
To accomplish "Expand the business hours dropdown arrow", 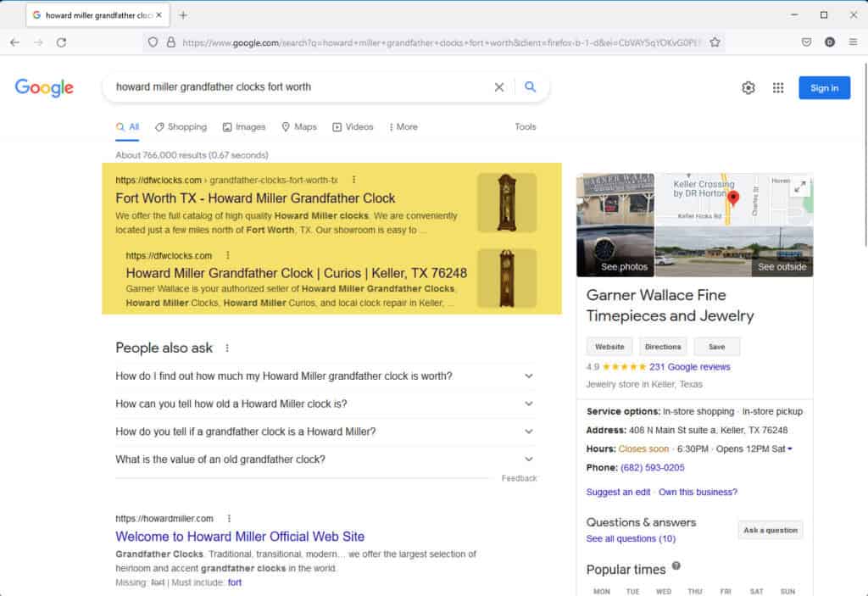I will coord(790,448).
